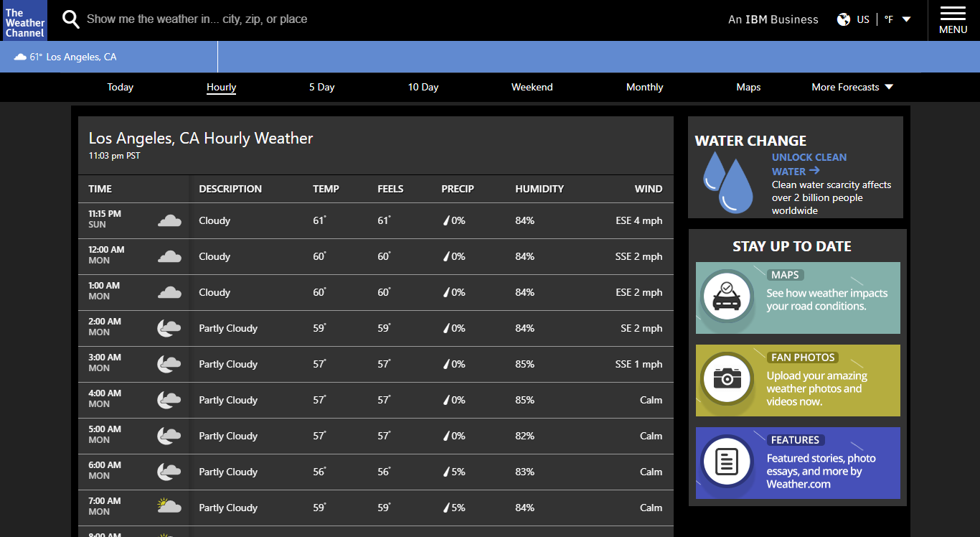Click the sunny partly cloudy icon at 7:00 AM
Viewport: 980px width, 537px height.
169,506
